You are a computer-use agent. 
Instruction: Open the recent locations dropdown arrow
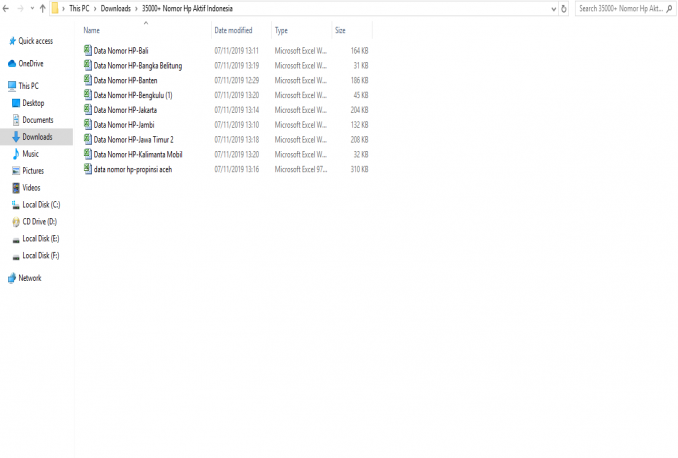click(31, 9)
